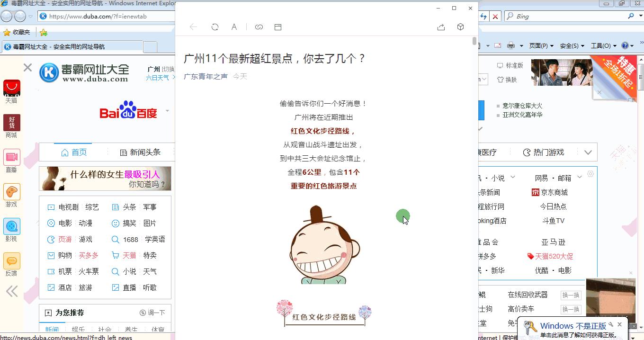
Task: Click the reading layout icon in the reader toolbar
Action: pos(278,27)
